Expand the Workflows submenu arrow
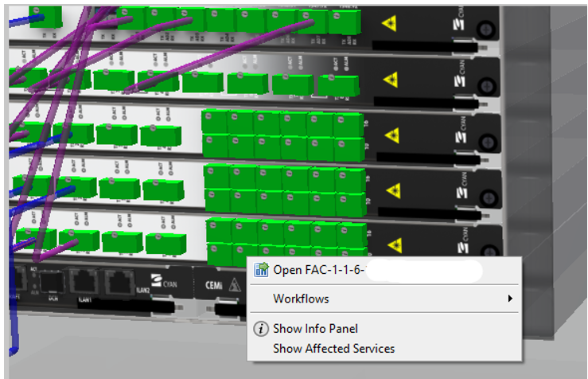Image resolution: width=588 pixels, height=379 pixels. tap(510, 299)
